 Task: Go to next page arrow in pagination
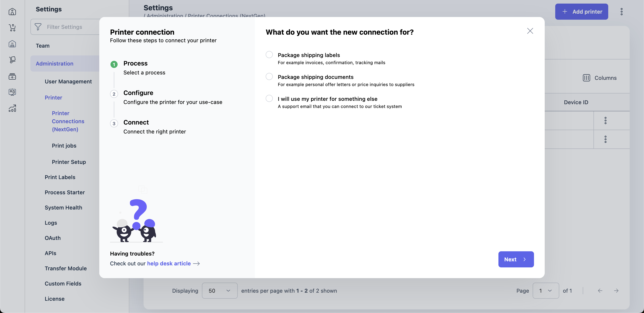coord(616,290)
